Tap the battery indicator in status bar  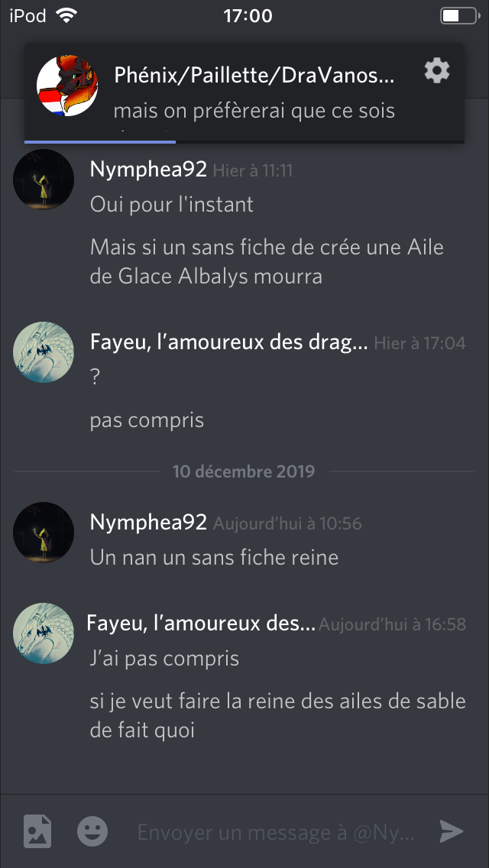point(460,15)
